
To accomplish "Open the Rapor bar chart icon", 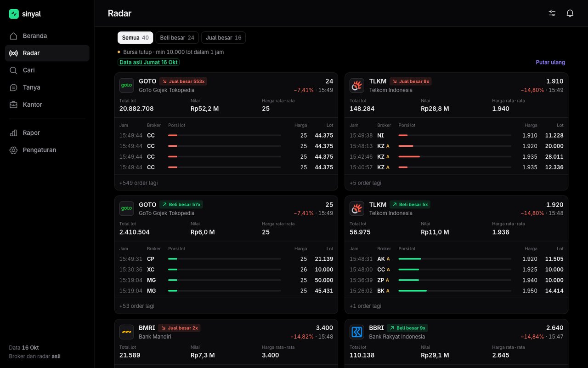I will [x=14, y=133].
